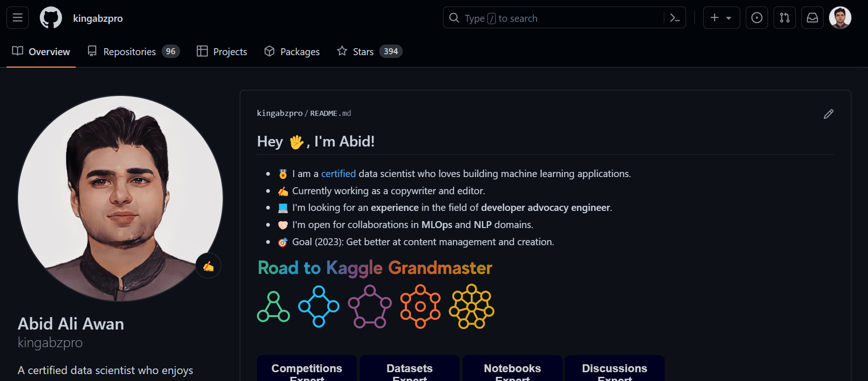Click the yellow Kaggle Grandmaster tier icon
Image resolution: width=868 pixels, height=381 pixels.
click(471, 306)
